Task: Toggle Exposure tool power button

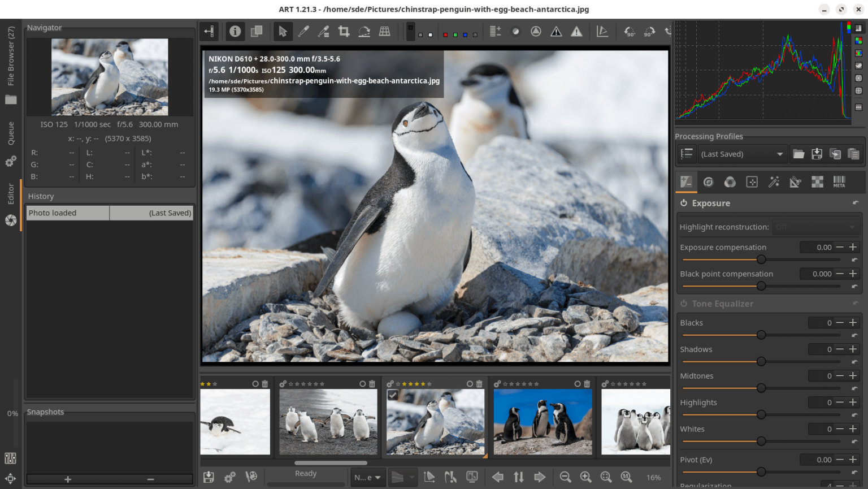Action: [x=684, y=203]
